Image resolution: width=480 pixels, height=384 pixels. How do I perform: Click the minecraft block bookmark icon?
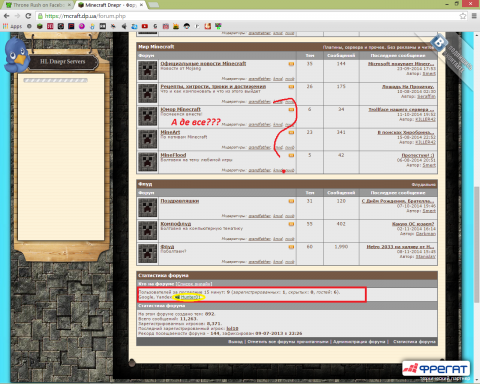(x=40, y=26)
